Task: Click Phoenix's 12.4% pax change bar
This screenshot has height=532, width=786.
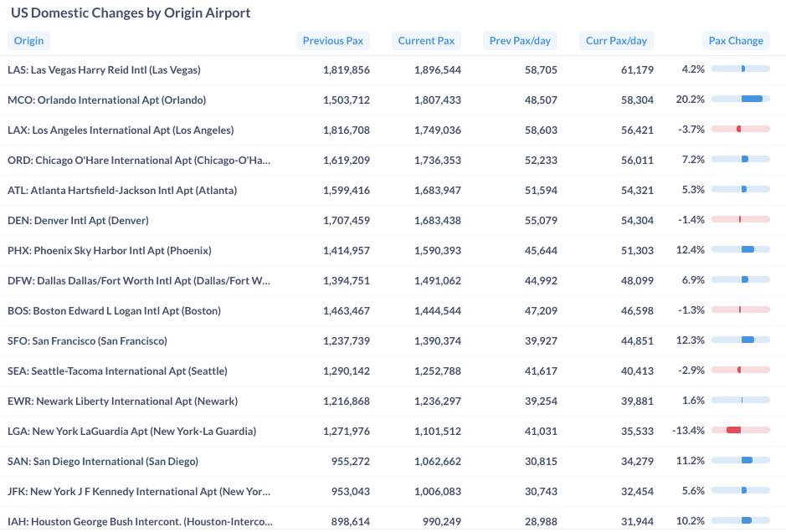Action: pyautogui.click(x=741, y=250)
